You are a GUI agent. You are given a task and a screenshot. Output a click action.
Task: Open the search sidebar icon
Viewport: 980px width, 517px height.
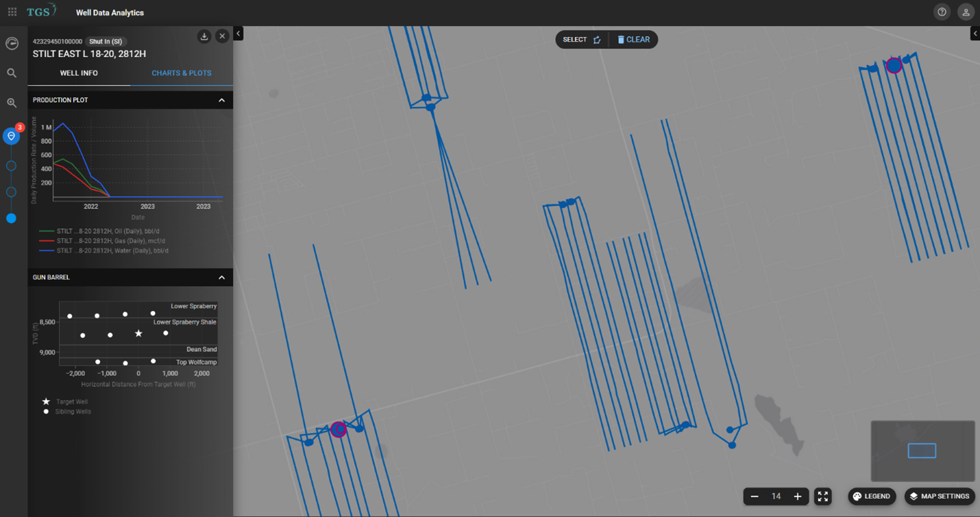[12, 73]
